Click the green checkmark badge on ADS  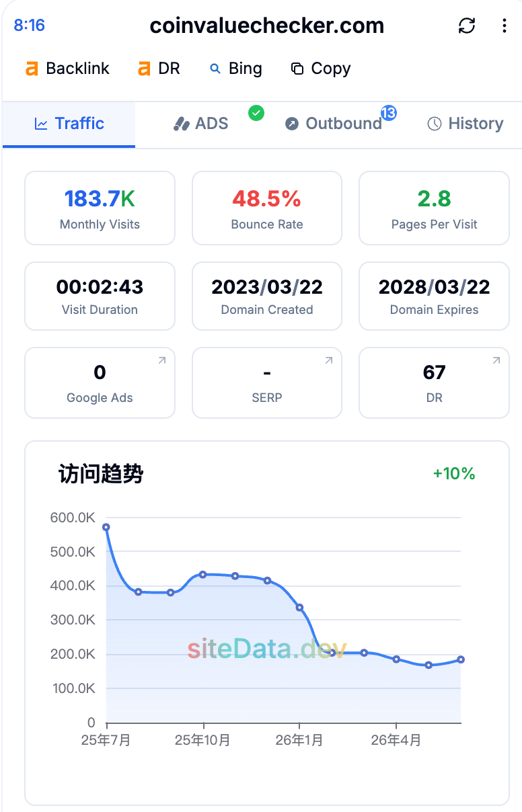256,113
